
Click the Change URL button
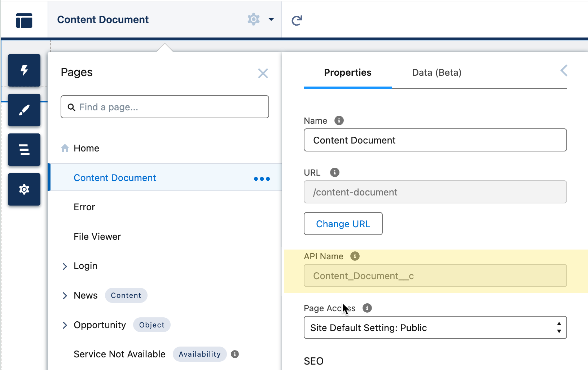343,224
